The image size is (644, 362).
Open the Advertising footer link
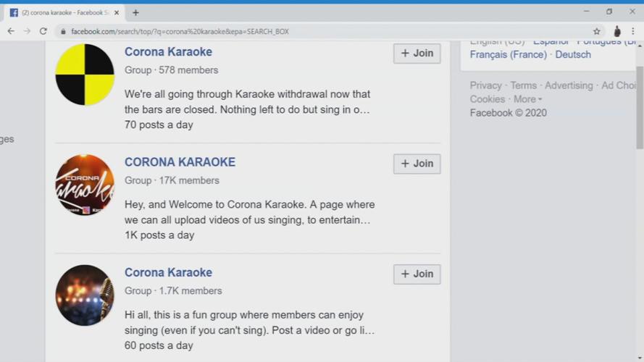tap(569, 85)
